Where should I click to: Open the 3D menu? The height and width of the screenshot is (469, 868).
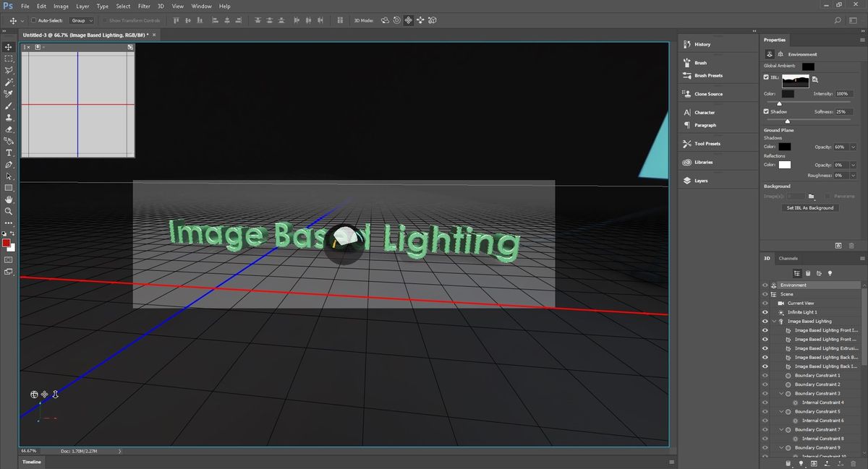click(x=159, y=6)
